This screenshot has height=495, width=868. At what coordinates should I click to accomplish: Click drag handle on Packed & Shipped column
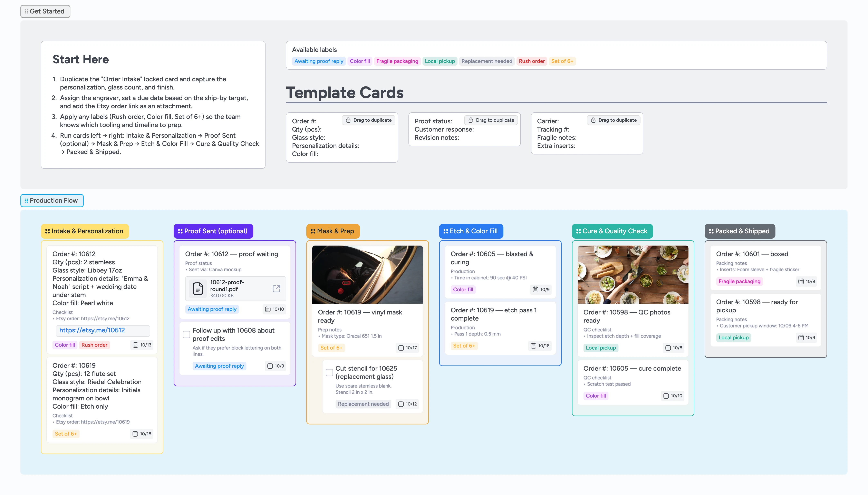coord(711,231)
